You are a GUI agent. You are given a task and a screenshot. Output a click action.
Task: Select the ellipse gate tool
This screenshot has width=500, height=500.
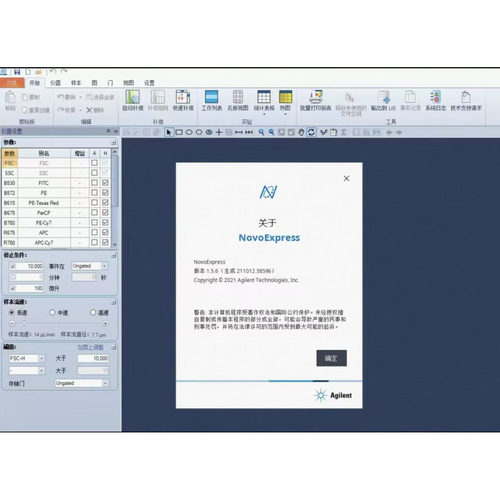tap(189, 132)
